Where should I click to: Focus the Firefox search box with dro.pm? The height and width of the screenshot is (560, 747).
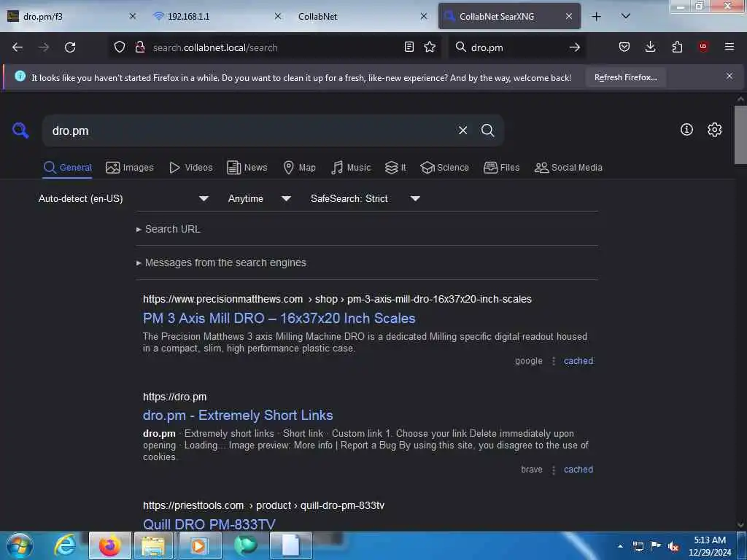(x=517, y=47)
